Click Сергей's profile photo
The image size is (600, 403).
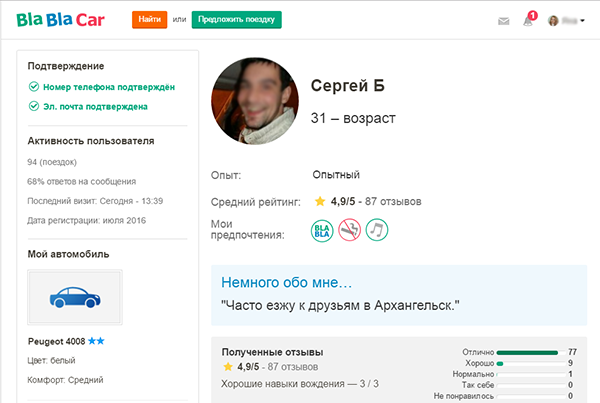[x=254, y=101]
